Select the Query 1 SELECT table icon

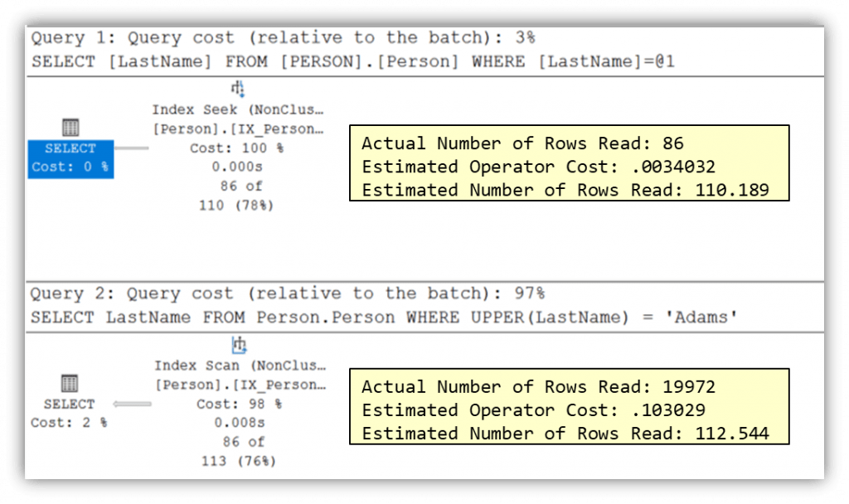(x=70, y=127)
